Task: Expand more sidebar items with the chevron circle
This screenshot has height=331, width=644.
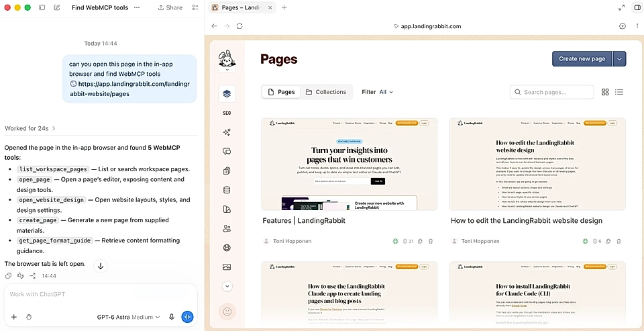Action: 227,286
